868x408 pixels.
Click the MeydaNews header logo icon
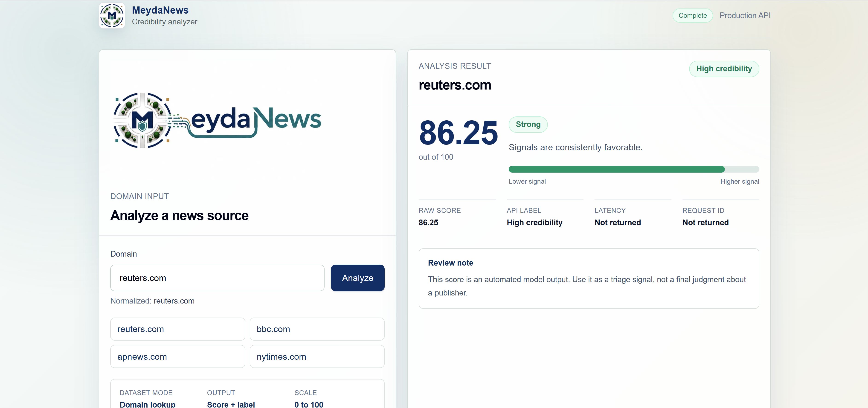click(112, 15)
